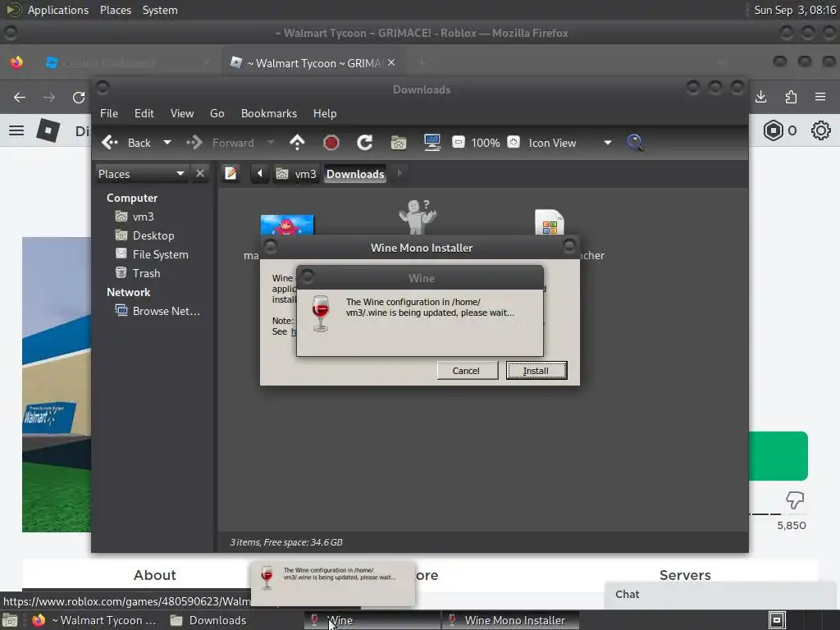Click Install in Wine Mono Installer
840x630 pixels.
pyautogui.click(x=536, y=371)
